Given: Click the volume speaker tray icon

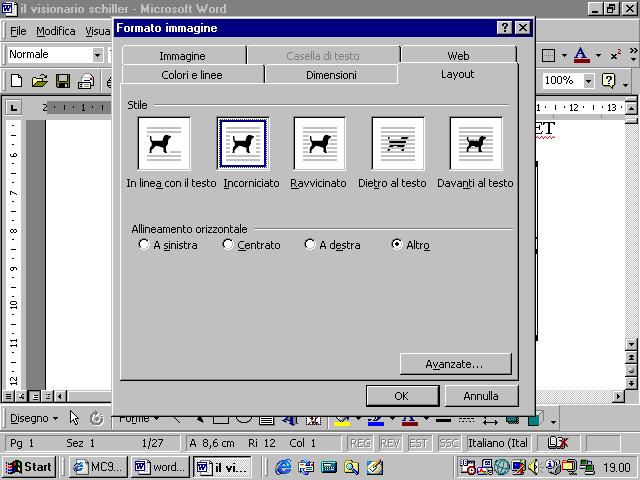Looking at the screenshot, I should click(x=533, y=467).
